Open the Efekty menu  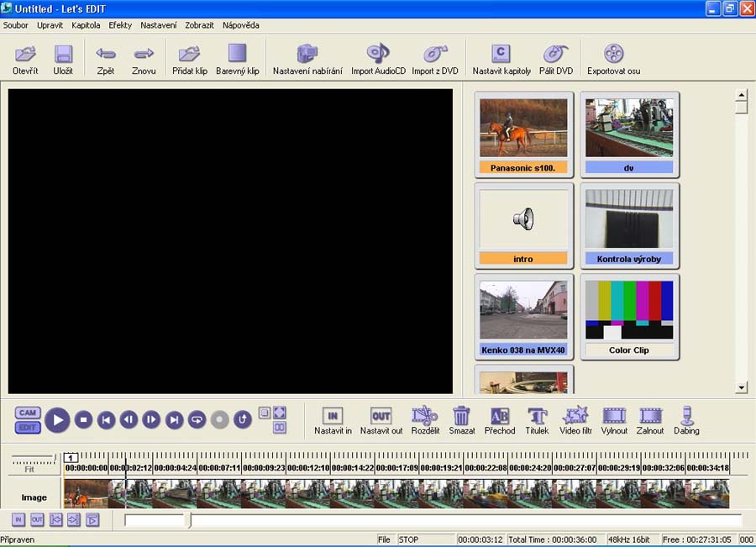point(120,25)
